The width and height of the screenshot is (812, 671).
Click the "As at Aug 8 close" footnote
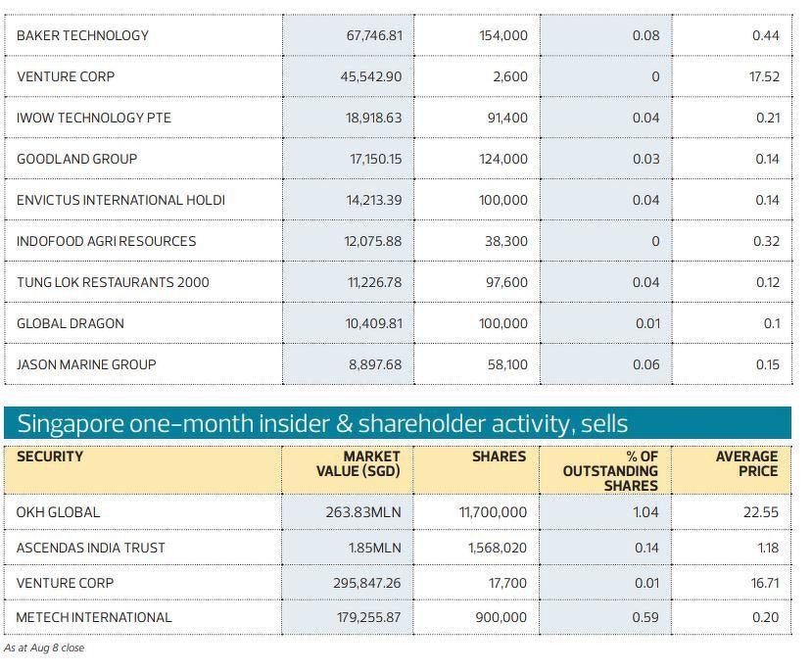click(x=44, y=647)
